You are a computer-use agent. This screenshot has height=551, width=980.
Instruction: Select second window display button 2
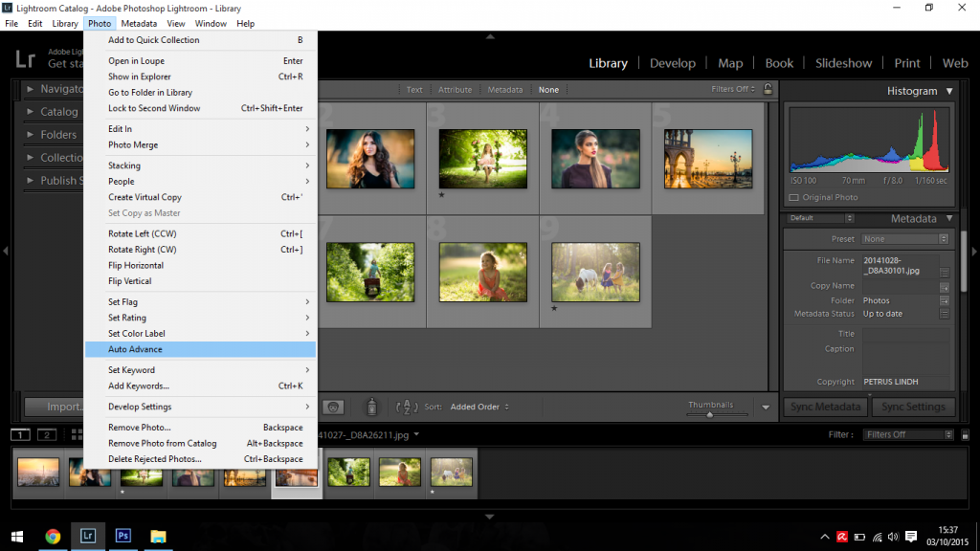[x=47, y=434]
